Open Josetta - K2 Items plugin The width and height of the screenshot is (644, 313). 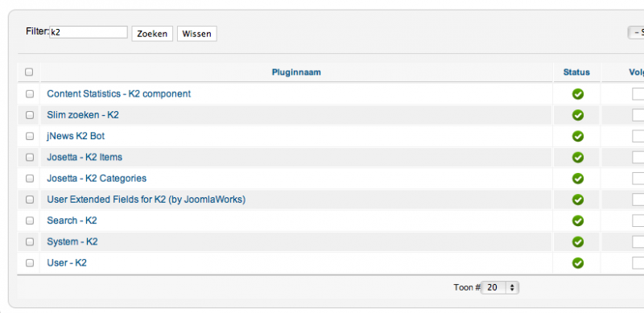coord(85,157)
